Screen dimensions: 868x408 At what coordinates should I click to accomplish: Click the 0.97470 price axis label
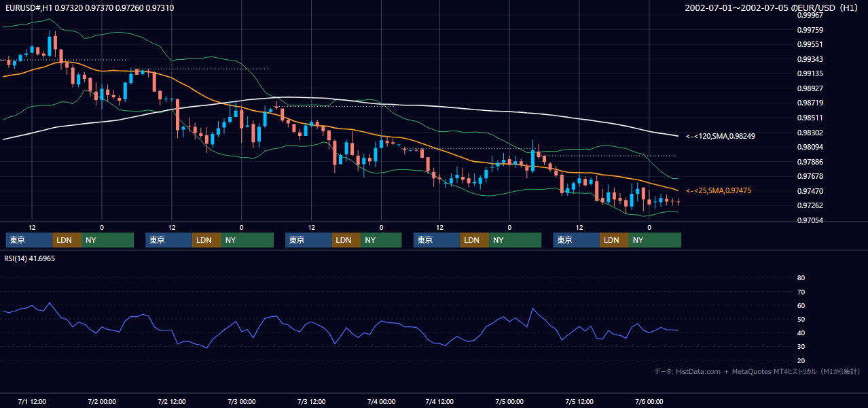pos(810,191)
